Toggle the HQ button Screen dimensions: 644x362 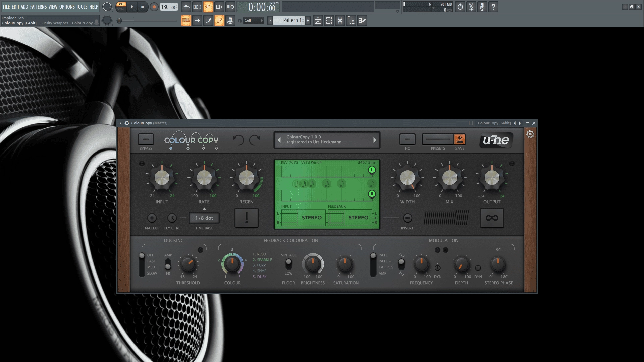pos(407,139)
